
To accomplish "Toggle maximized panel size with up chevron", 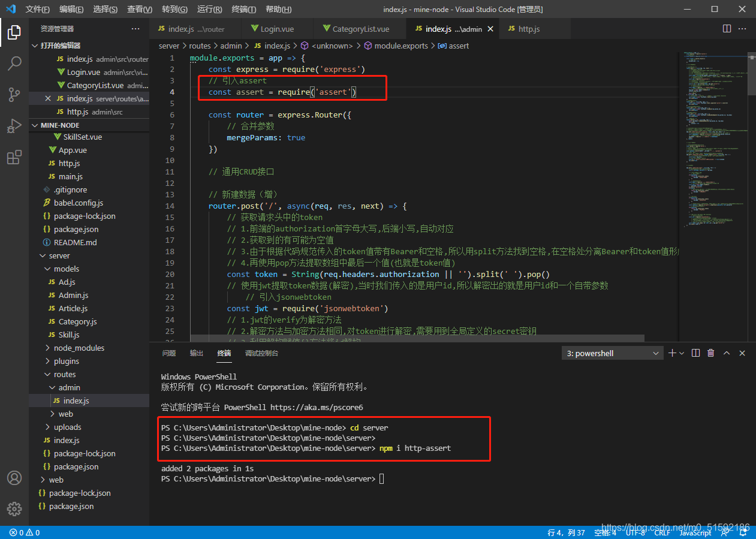I will (x=727, y=353).
